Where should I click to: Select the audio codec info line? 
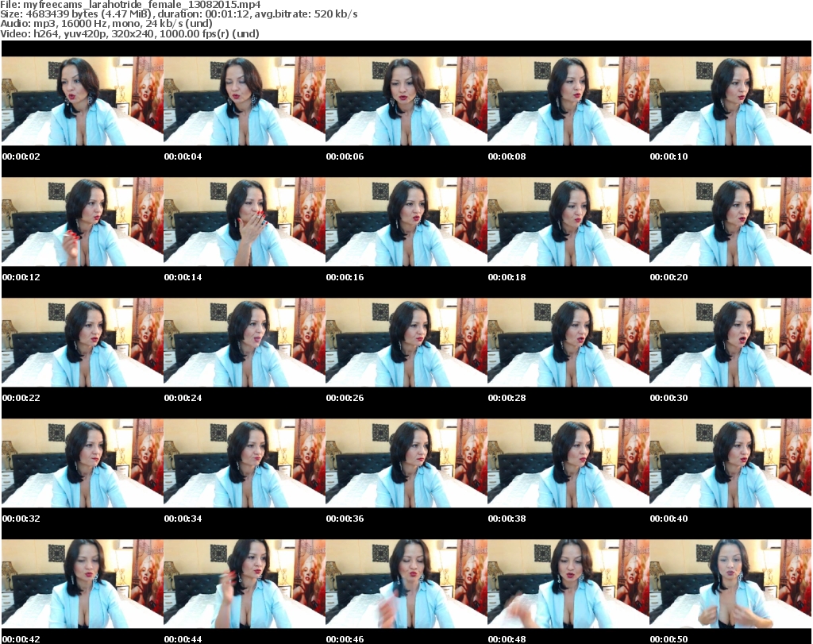click(106, 24)
